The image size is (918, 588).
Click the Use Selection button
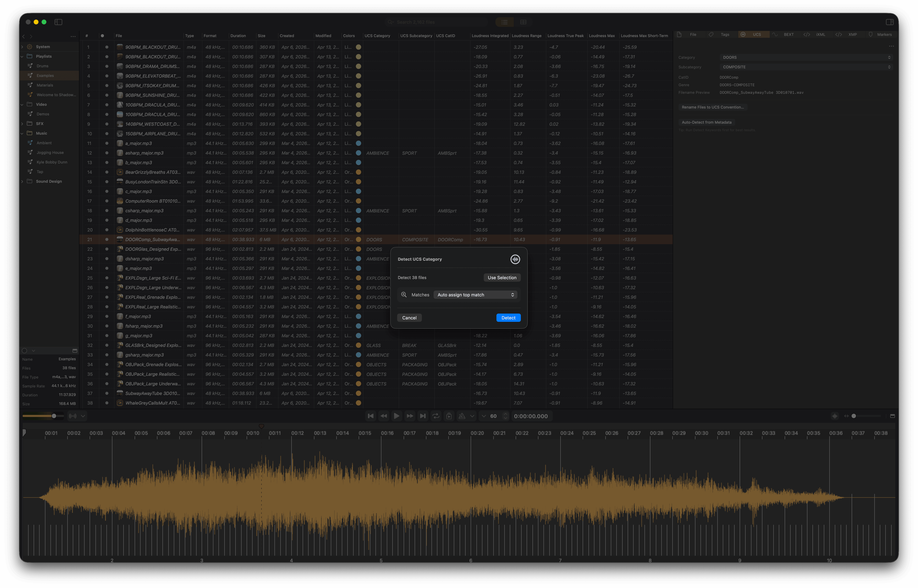(x=502, y=278)
